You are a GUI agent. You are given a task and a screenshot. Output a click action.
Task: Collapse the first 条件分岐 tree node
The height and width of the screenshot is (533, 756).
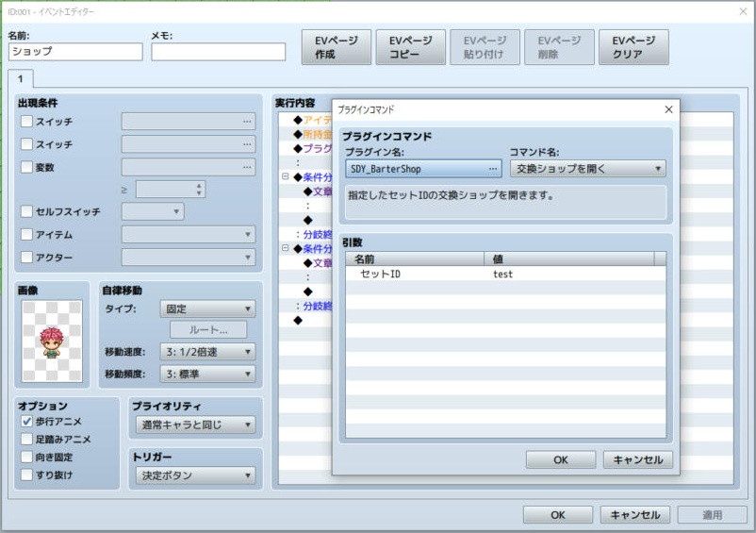pyautogui.click(x=286, y=176)
